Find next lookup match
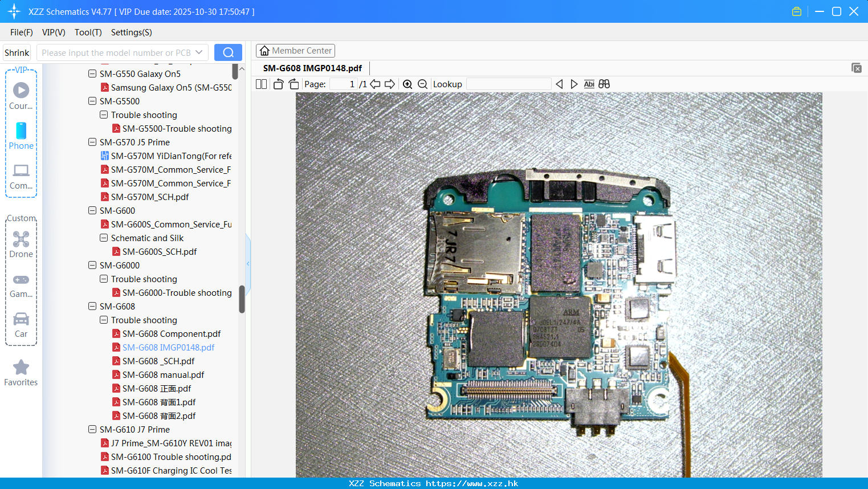This screenshot has height=489, width=868. tap(574, 84)
